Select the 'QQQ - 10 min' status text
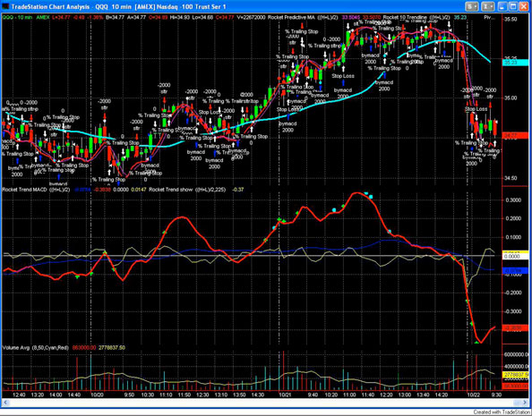Screen dimensions: 532x416 [17, 17]
